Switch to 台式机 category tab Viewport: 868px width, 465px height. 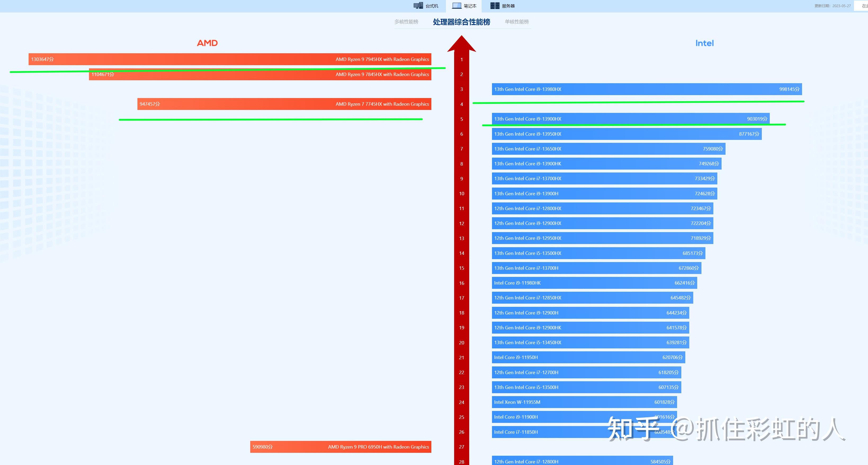426,6
